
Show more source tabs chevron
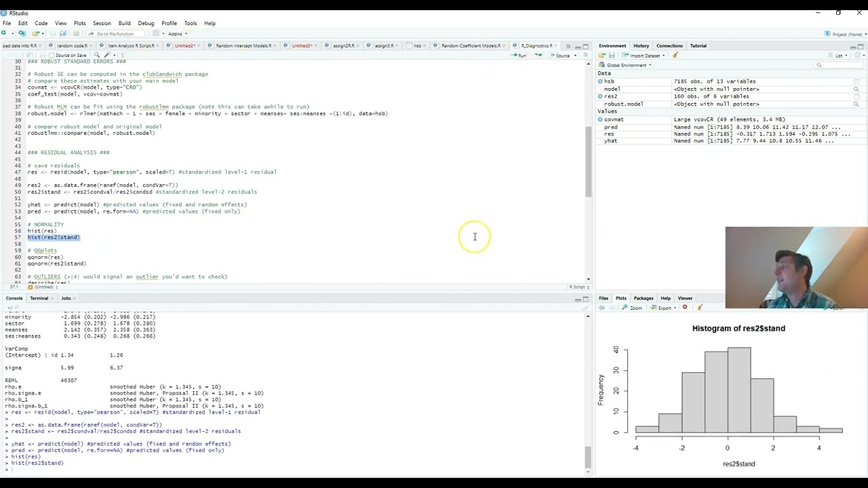(x=568, y=46)
